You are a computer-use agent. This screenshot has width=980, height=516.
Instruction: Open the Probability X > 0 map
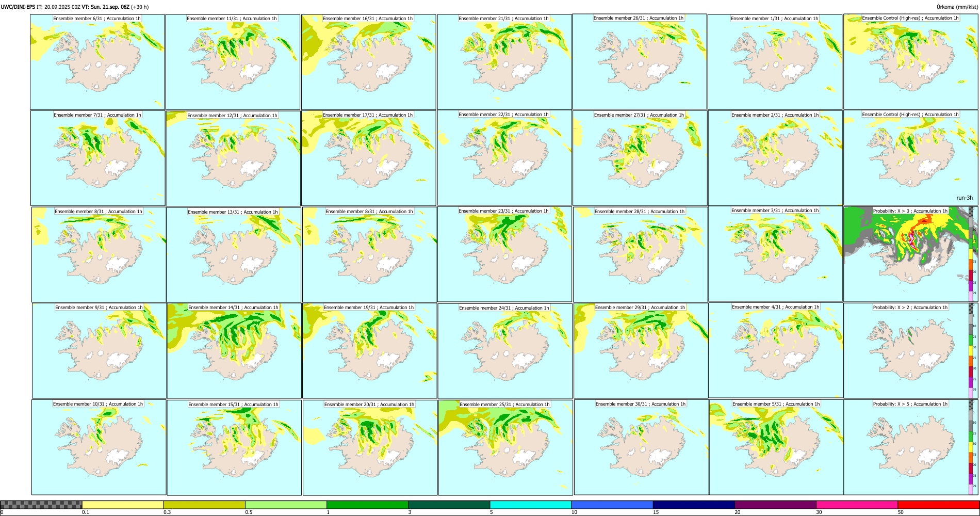pos(910,254)
